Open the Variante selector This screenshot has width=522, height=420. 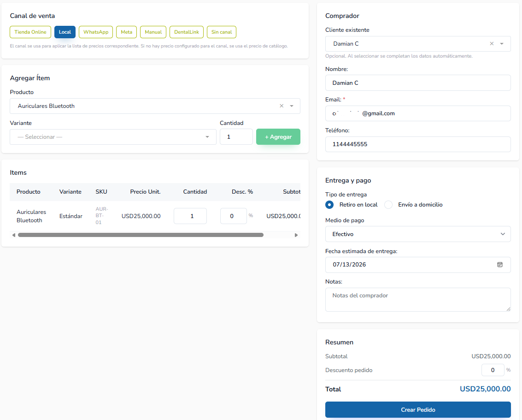[113, 137]
